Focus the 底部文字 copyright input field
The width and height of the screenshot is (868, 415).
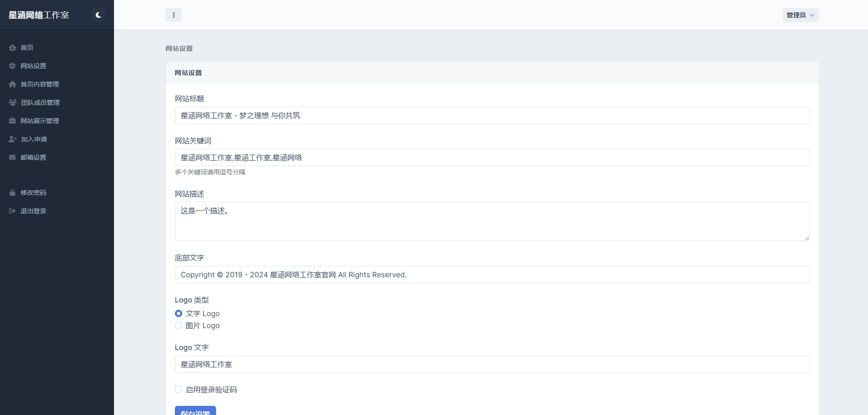tap(492, 275)
